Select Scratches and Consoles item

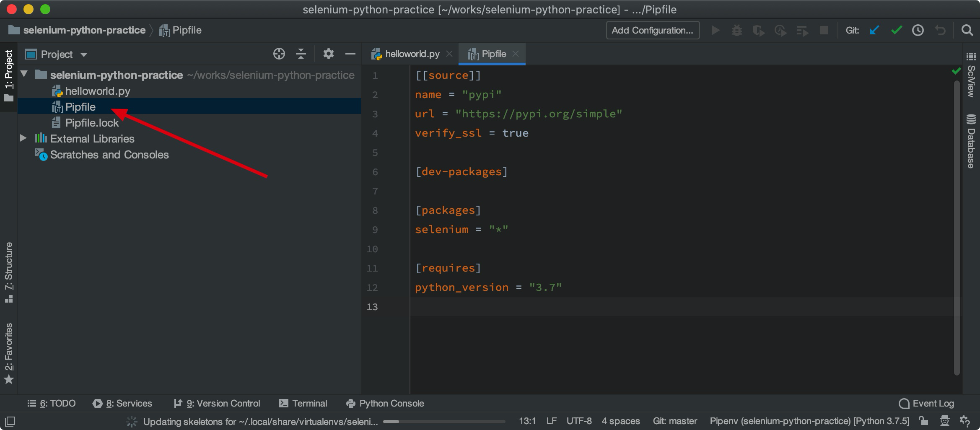point(102,155)
